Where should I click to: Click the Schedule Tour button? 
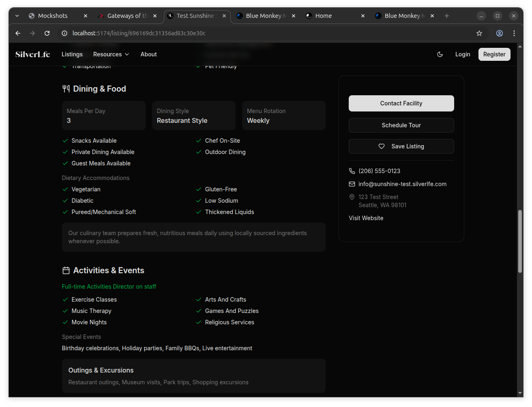pos(401,125)
